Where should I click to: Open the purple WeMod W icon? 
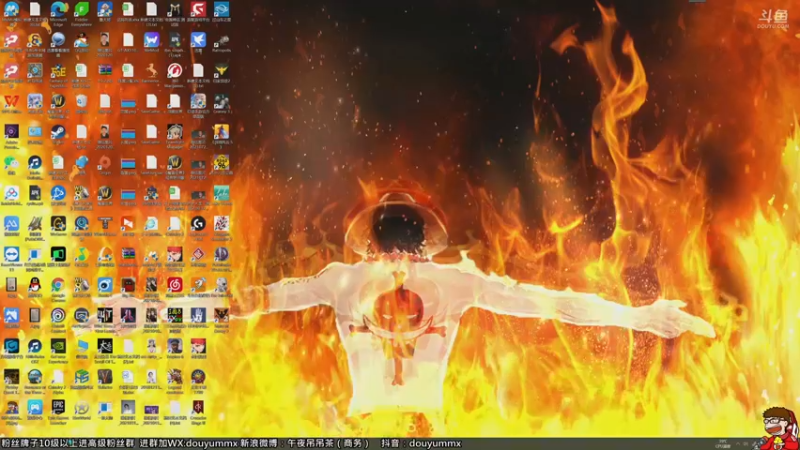152,40
